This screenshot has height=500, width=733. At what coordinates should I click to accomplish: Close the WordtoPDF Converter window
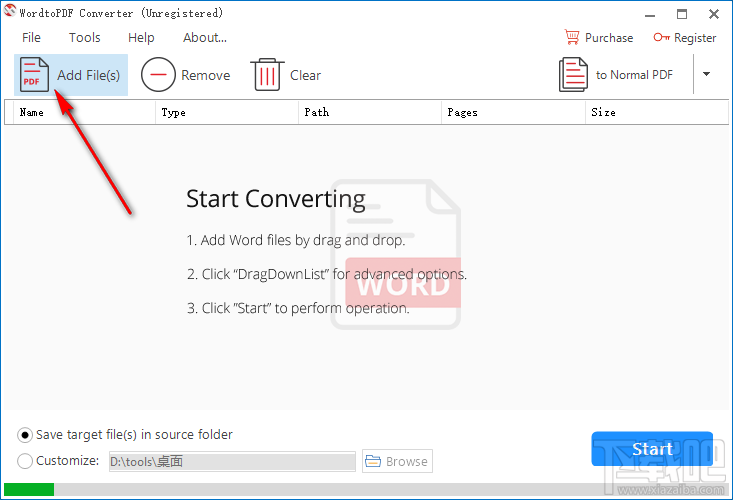[714, 14]
